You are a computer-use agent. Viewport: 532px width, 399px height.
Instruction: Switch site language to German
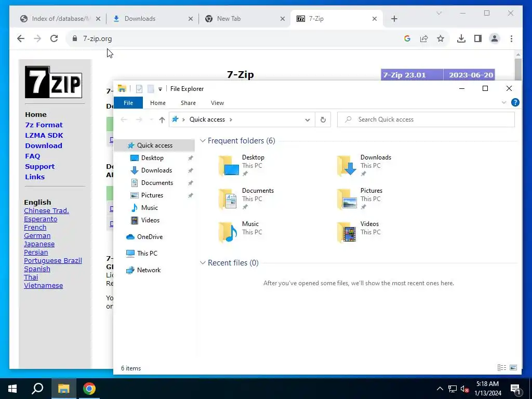(37, 235)
